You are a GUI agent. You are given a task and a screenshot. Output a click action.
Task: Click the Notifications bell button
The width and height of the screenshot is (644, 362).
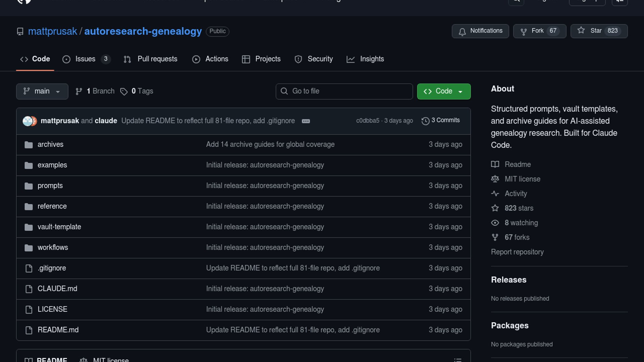(480, 31)
